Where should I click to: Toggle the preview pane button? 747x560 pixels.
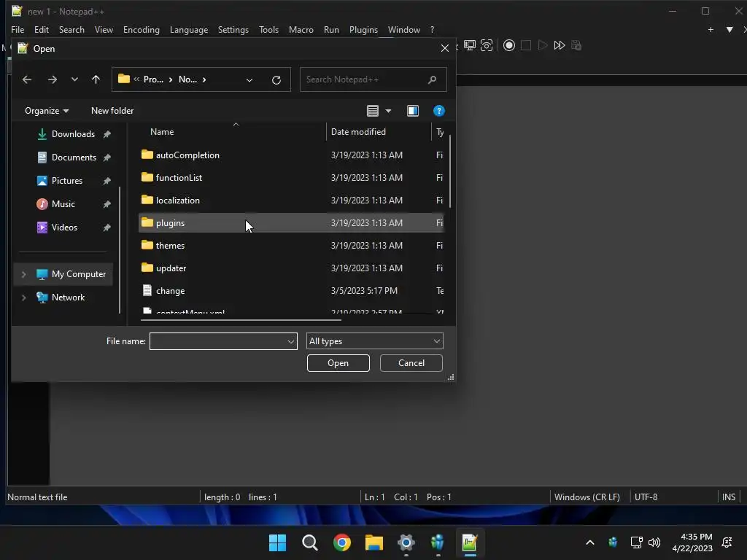click(413, 111)
